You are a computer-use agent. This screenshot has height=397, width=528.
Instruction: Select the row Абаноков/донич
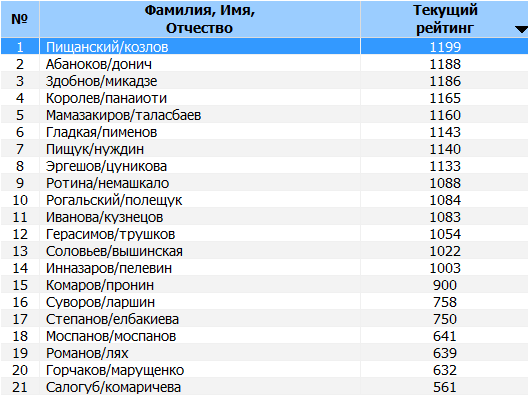pyautogui.click(x=264, y=64)
